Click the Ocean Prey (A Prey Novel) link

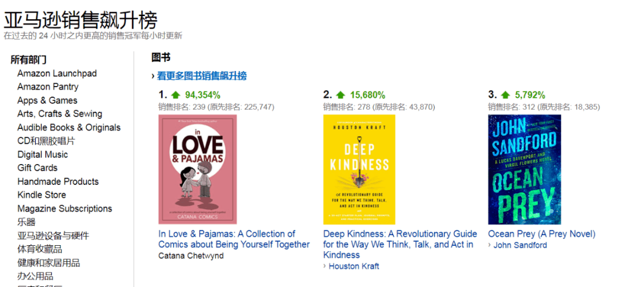[541, 234]
